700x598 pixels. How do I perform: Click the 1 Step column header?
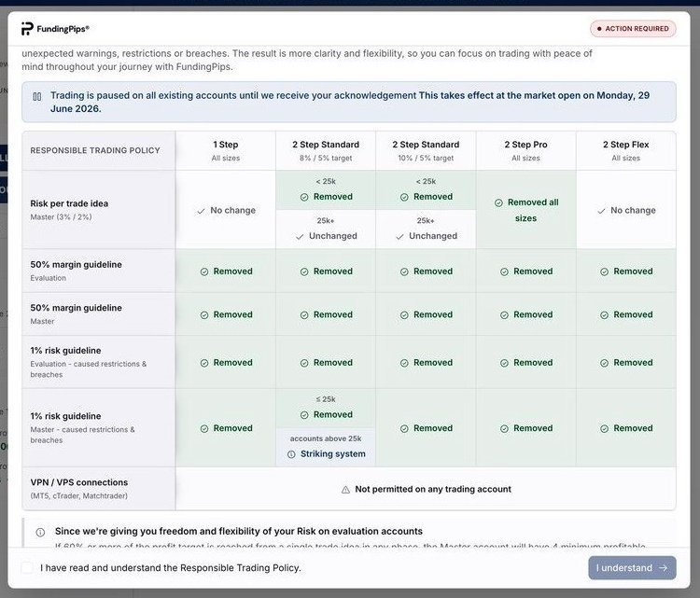[226, 150]
